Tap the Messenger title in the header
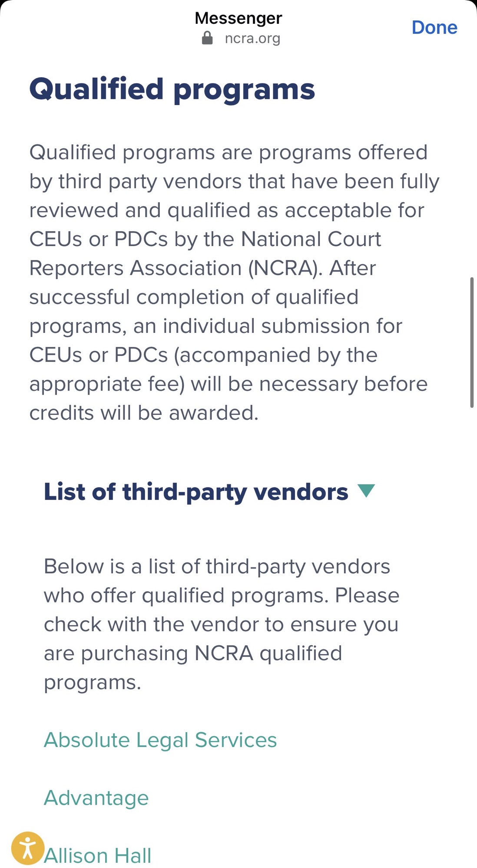 [x=238, y=17]
